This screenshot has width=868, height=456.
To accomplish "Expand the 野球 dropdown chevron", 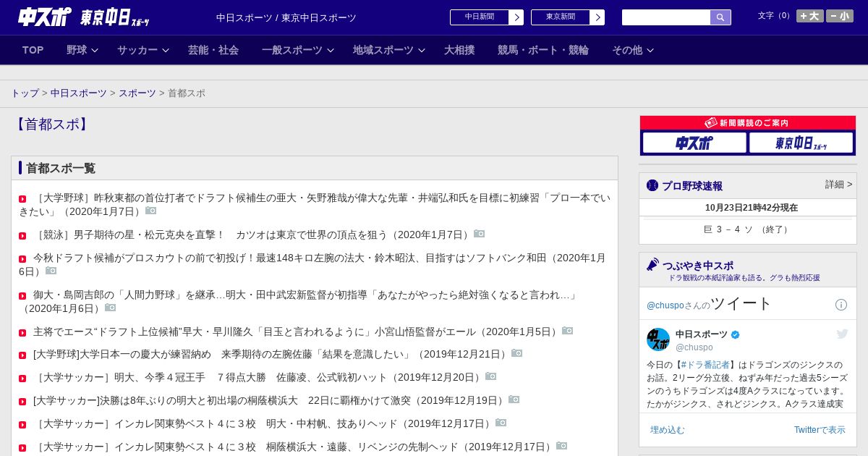I will pyautogui.click(x=95, y=51).
